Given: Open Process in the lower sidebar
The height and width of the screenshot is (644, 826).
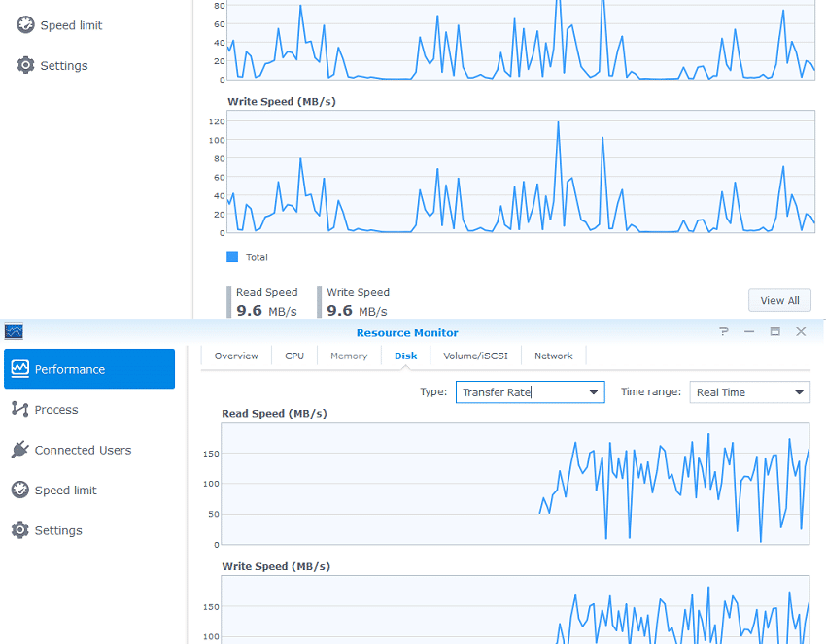Looking at the screenshot, I should point(45,409).
